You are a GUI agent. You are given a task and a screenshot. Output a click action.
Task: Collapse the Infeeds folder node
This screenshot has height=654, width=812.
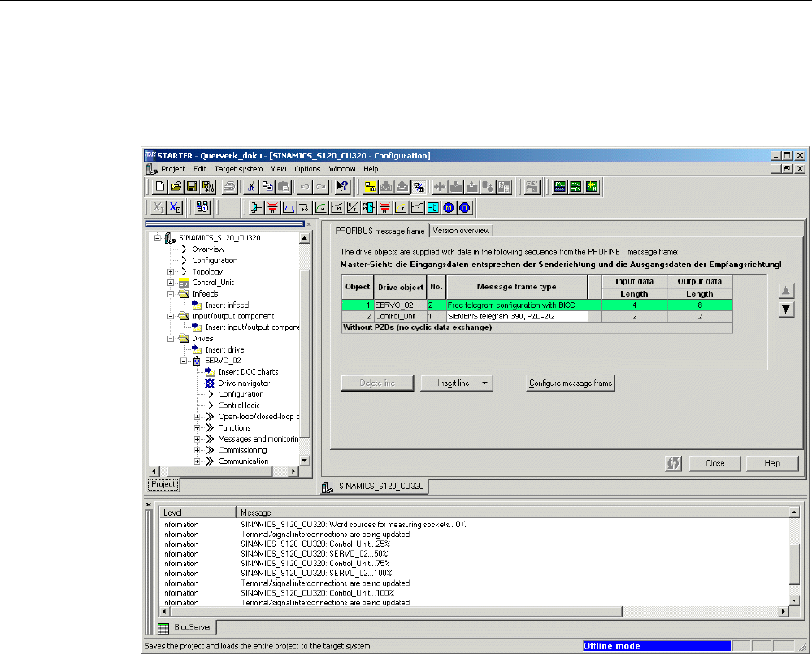(x=171, y=294)
